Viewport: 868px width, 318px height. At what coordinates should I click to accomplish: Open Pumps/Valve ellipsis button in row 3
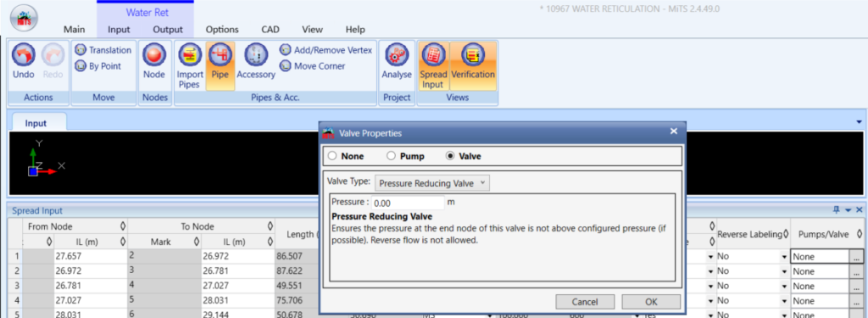click(x=856, y=287)
